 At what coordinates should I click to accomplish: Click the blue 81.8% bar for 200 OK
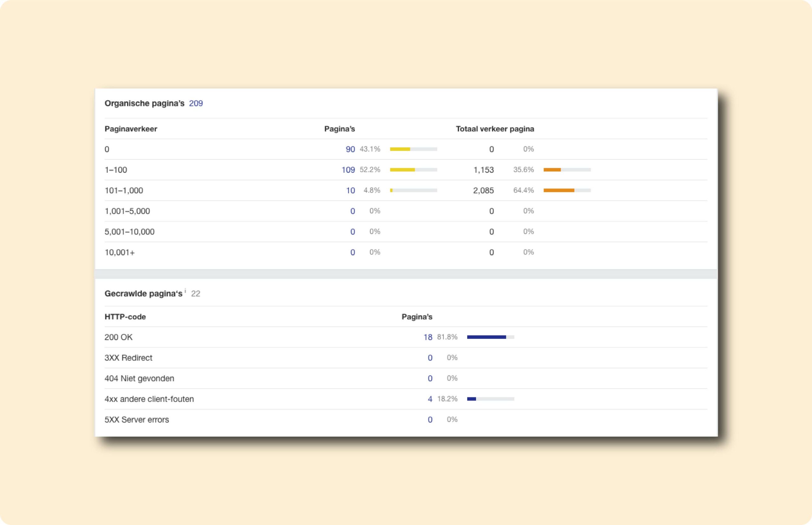490,337
